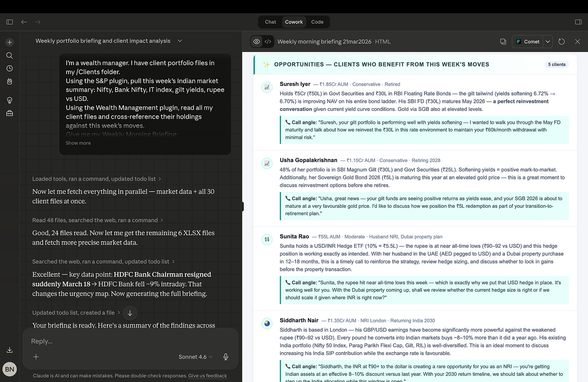
Task: Click the 'Opportunities — Clients who benefit' heading
Action: pos(382,65)
